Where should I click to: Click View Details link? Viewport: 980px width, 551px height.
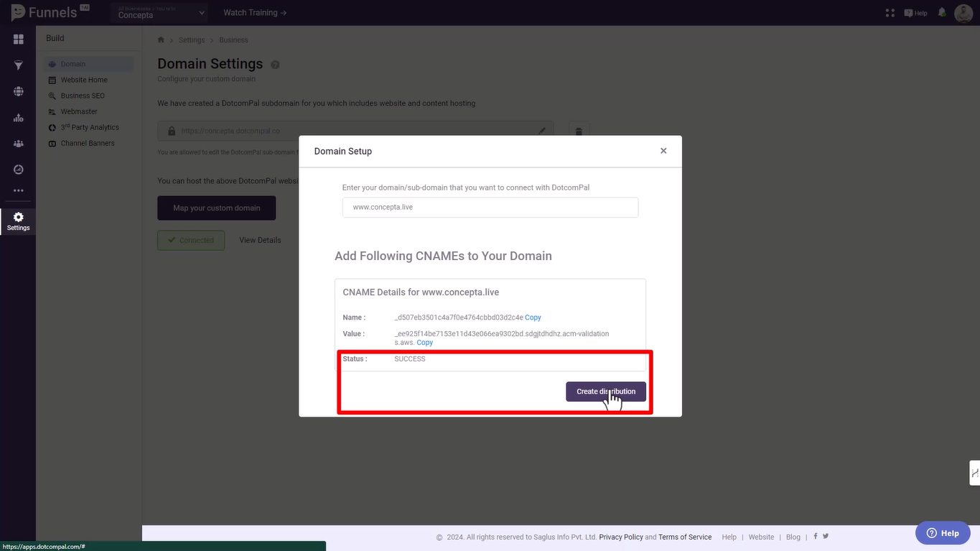260,240
